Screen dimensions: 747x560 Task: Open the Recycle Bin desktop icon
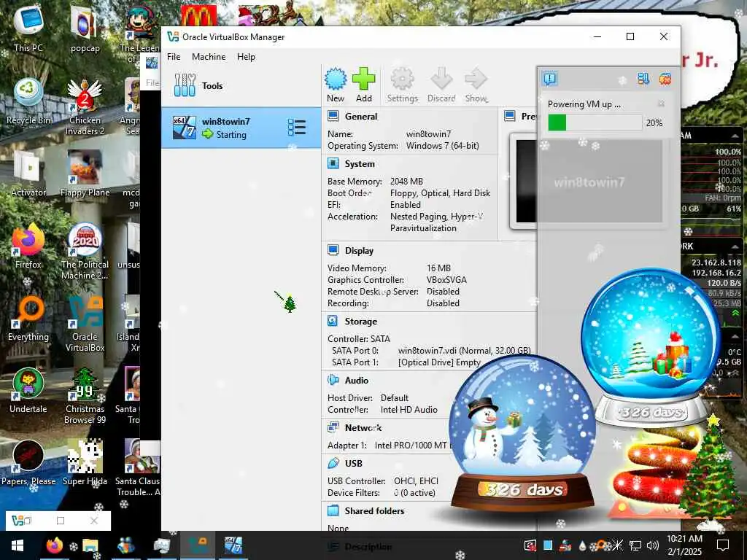(28, 101)
